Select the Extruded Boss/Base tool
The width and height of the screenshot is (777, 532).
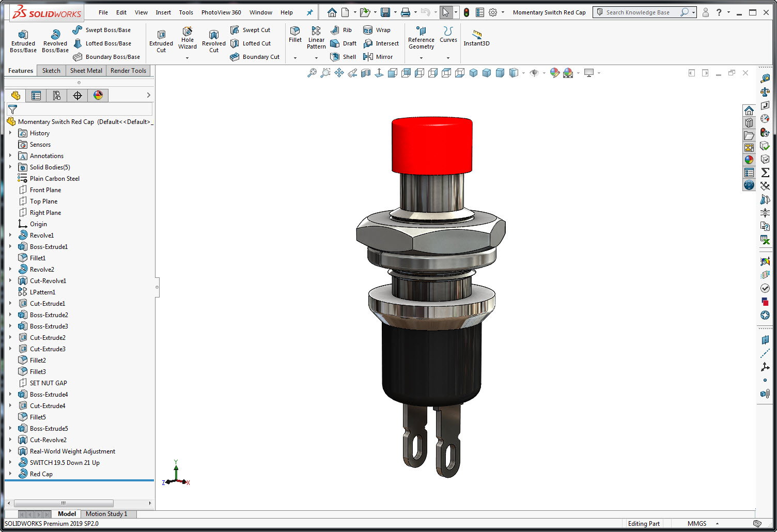tap(23, 41)
